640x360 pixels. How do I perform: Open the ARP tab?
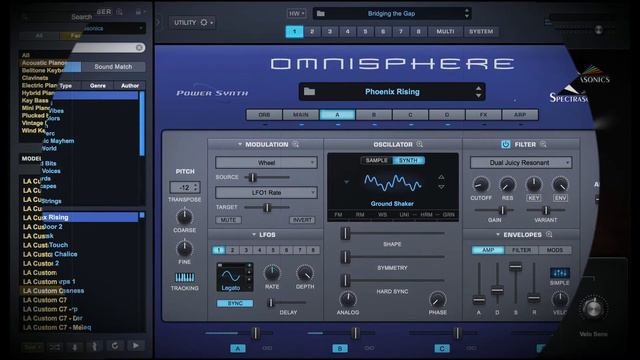(520, 115)
